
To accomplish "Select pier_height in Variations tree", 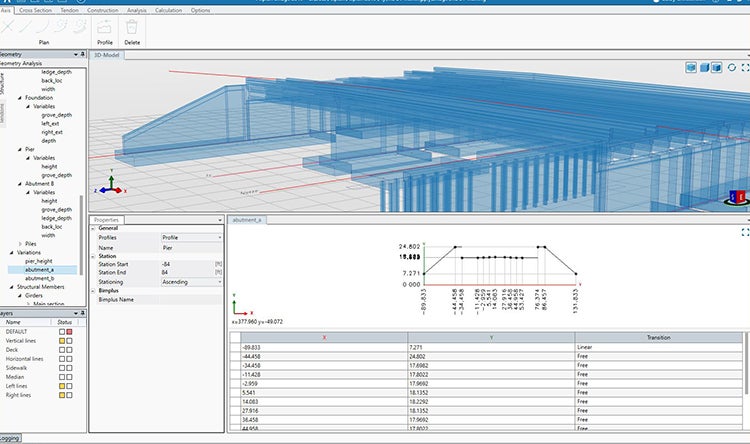I will tap(38, 261).
